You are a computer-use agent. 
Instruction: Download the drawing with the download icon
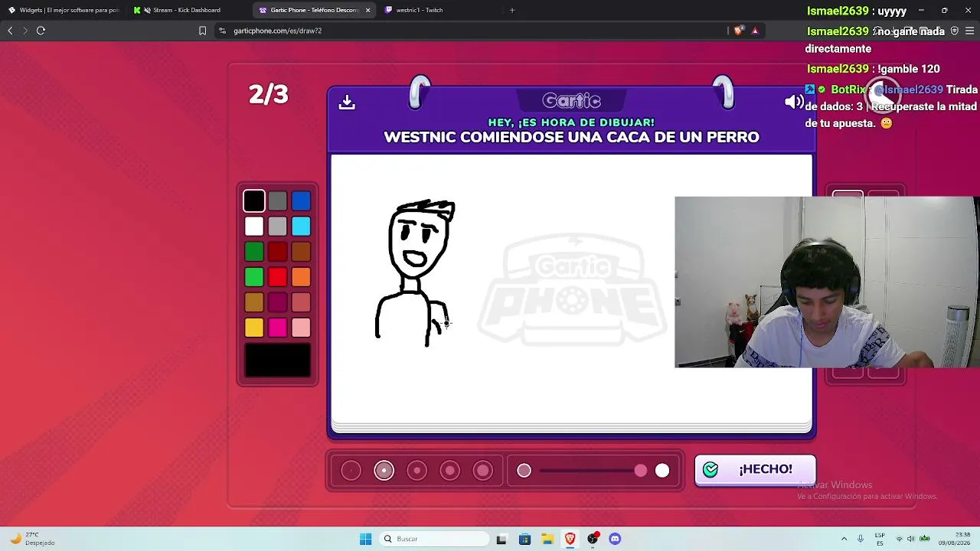coord(347,102)
